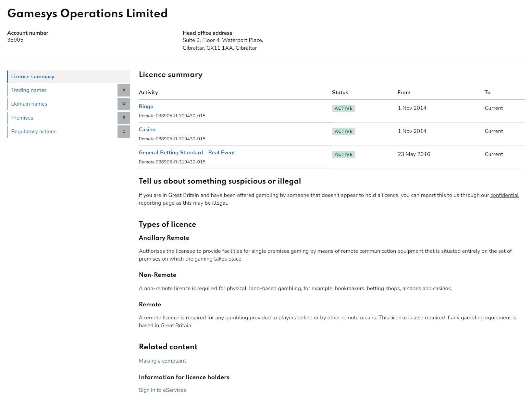
Task: Click 1 Nov 2014 in Bingo row
Action: tap(412, 108)
